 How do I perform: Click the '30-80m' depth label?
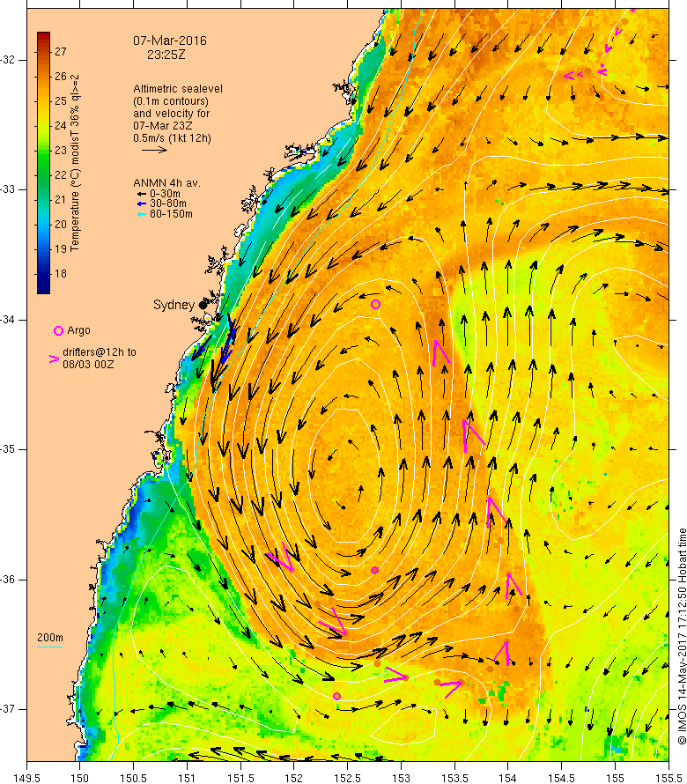(168, 203)
